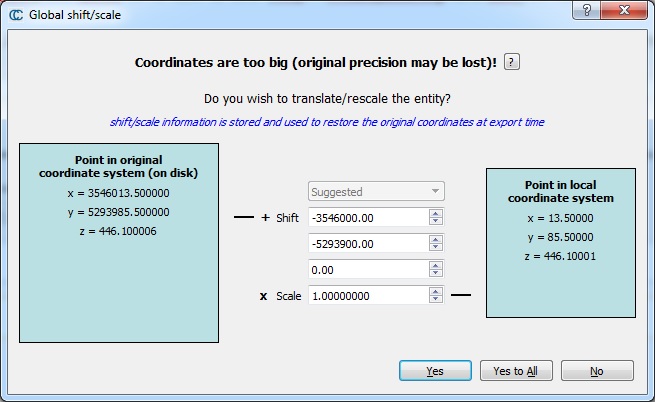655x402 pixels.
Task: Click the Scale field showing 1.00000000
Action: tap(366, 295)
